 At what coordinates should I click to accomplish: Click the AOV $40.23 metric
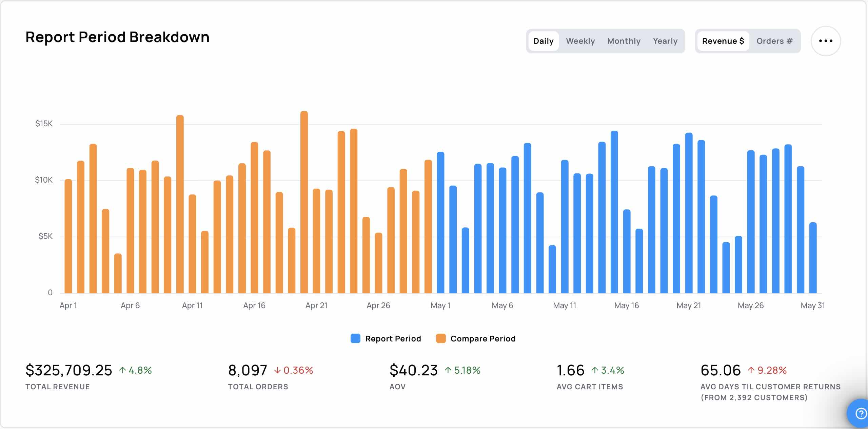click(414, 370)
